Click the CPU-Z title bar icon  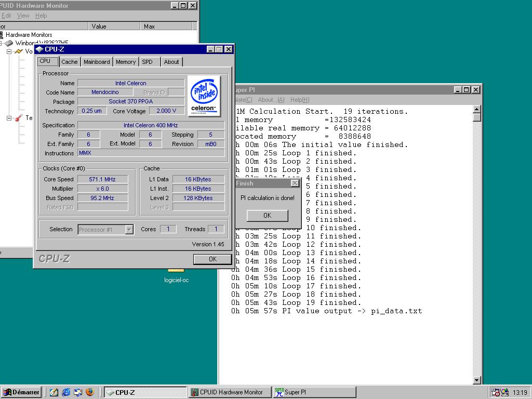pyautogui.click(x=39, y=49)
